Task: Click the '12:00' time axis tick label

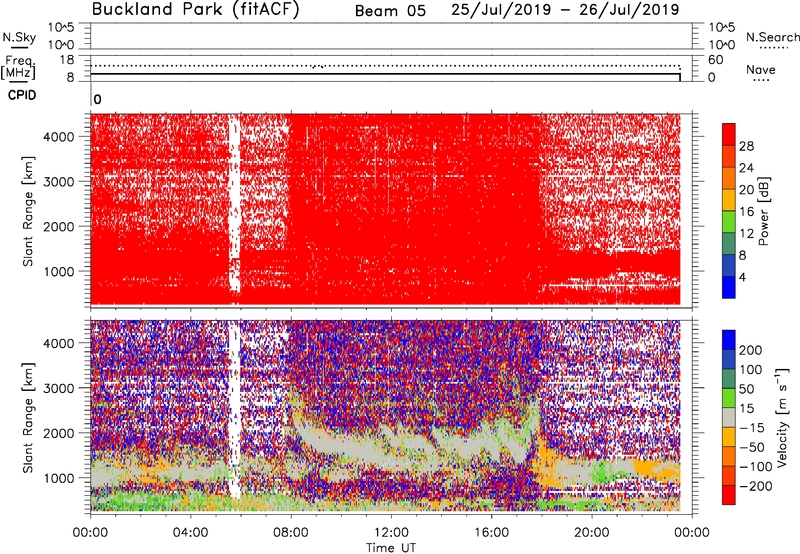Action: 391,533
